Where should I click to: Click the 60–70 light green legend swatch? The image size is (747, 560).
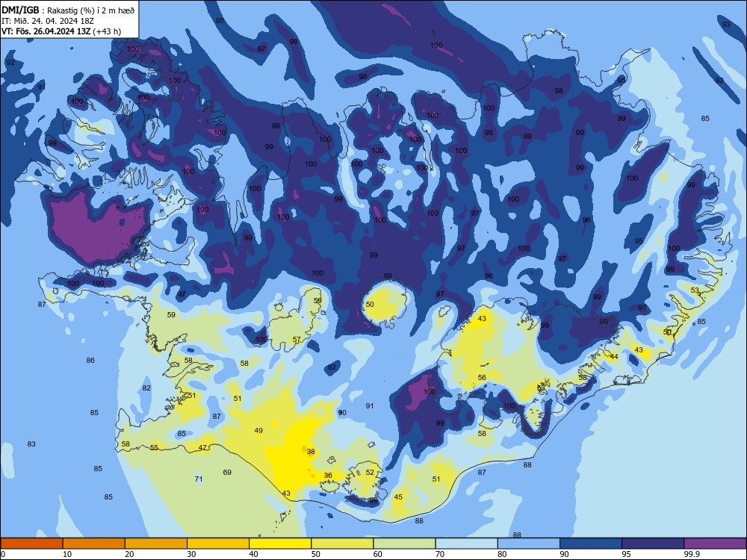point(404,544)
